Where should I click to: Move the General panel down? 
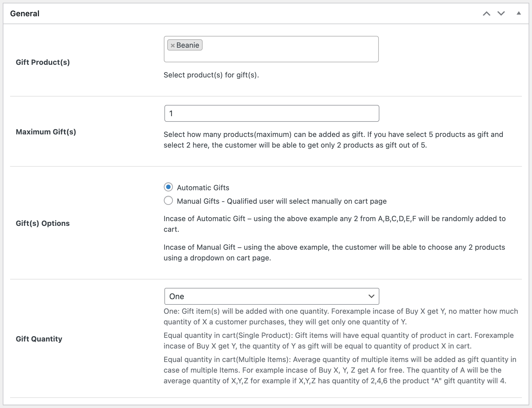click(501, 13)
